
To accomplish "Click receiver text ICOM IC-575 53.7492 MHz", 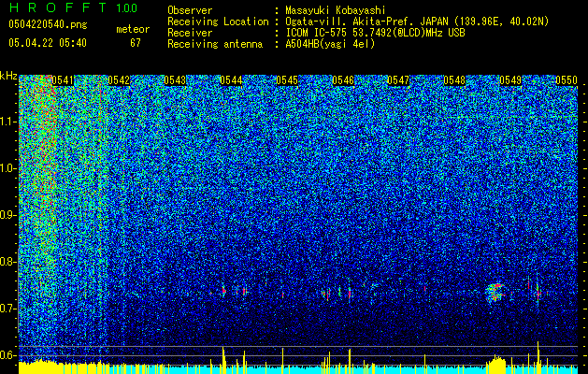I will click(x=375, y=33).
